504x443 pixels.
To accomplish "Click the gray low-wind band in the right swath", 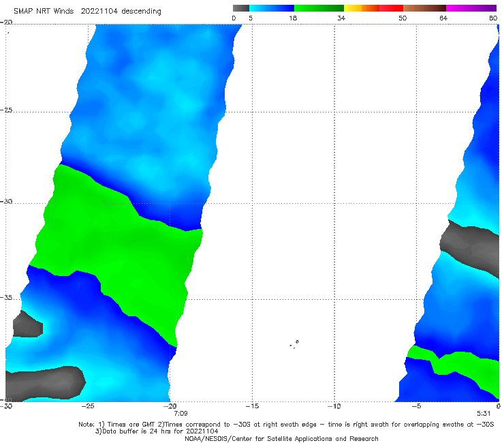I will coord(469,247).
